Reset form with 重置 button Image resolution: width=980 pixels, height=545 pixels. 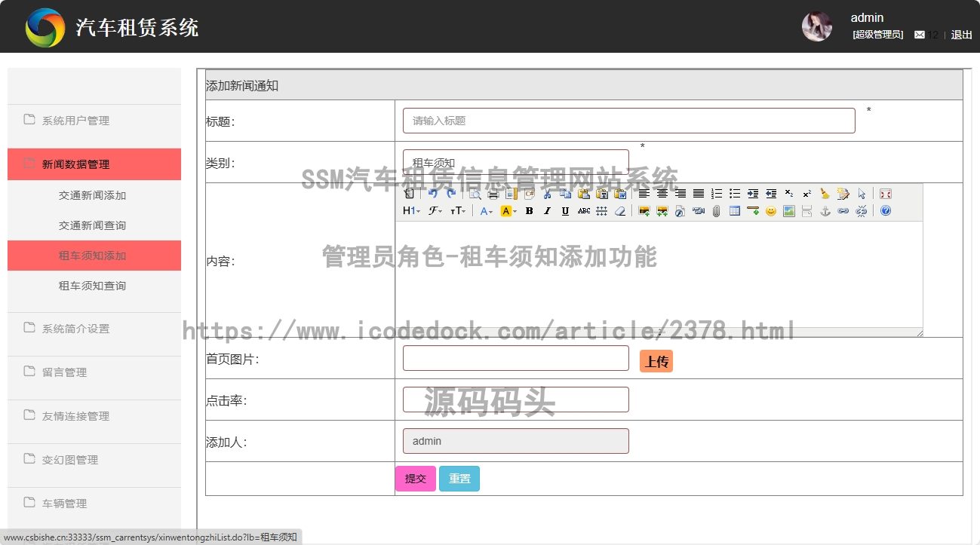click(459, 479)
